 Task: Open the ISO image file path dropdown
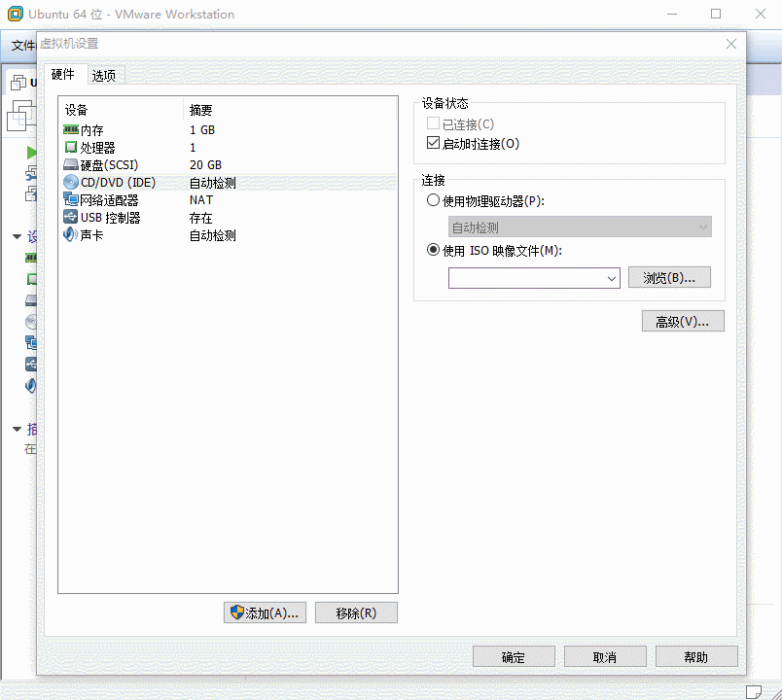coord(612,279)
